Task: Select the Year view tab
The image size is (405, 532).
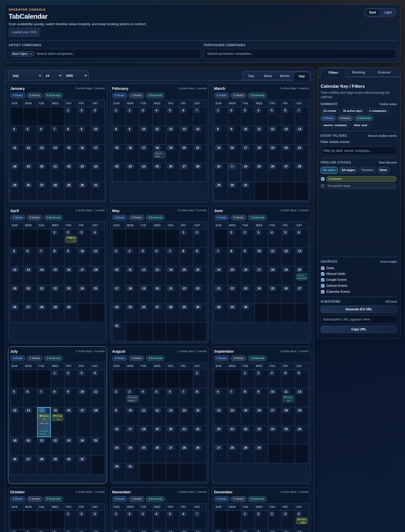Action: 301,76
